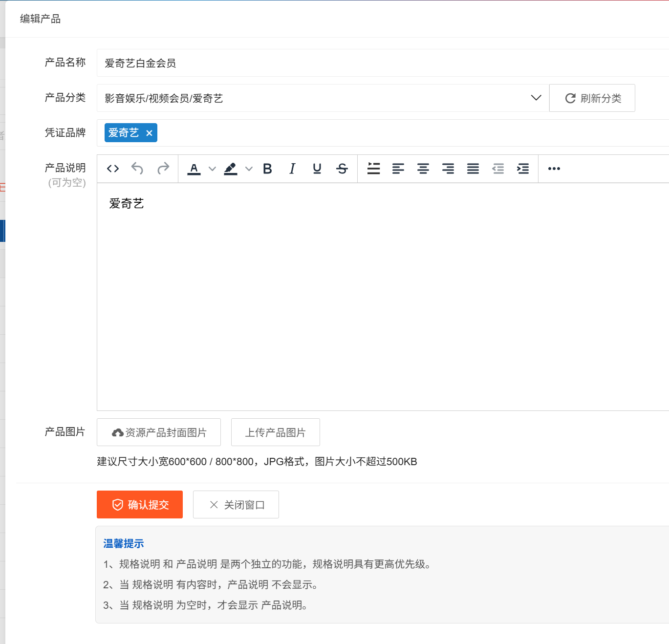Click the 产品说明 (可为空) label
Screen dimensions: 669x644
coord(65,175)
